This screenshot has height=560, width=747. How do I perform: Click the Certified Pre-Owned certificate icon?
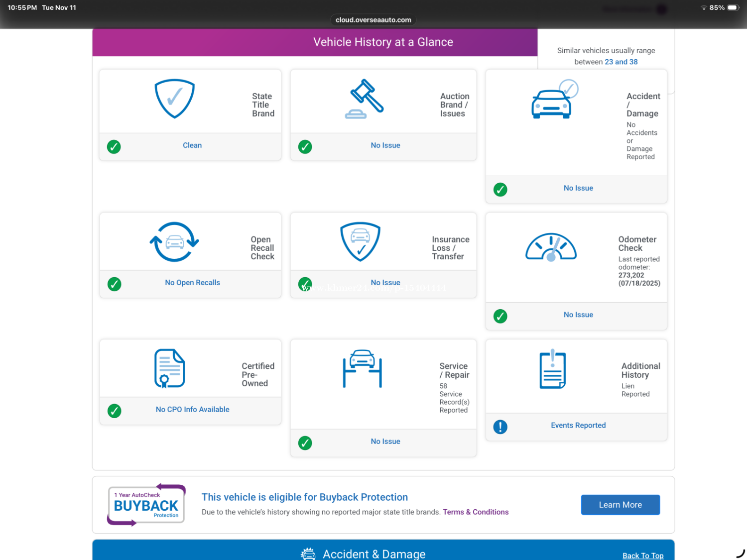coord(169,368)
